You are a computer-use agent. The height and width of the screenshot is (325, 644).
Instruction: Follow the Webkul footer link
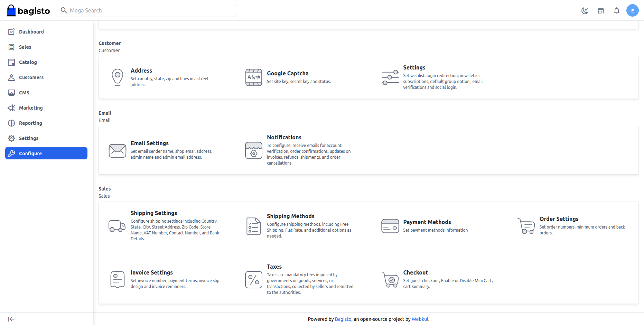(x=420, y=319)
